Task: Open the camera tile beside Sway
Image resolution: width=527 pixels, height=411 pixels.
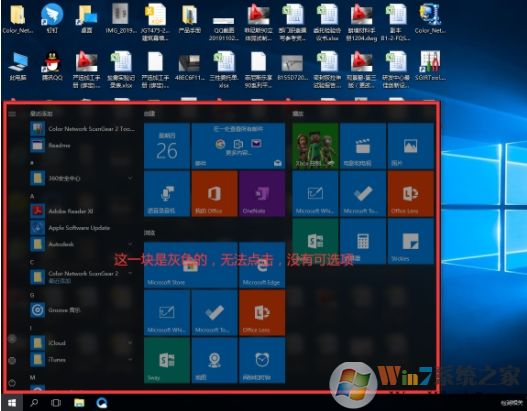Action: point(214,360)
